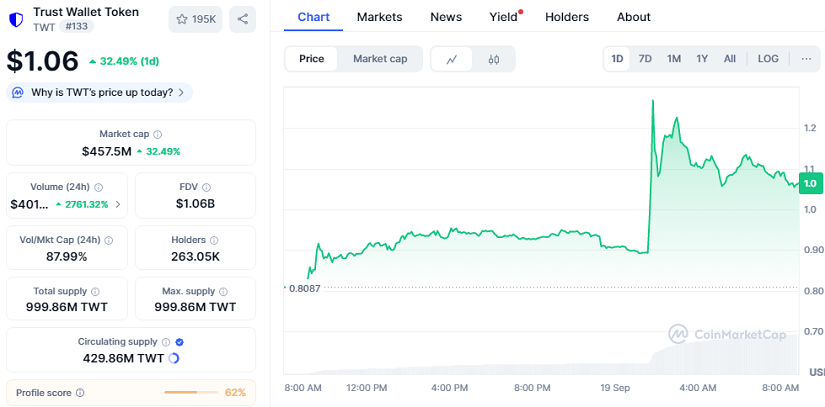The width and height of the screenshot is (825, 407).
Task: Select the Price chart mode
Action: coord(311,59)
